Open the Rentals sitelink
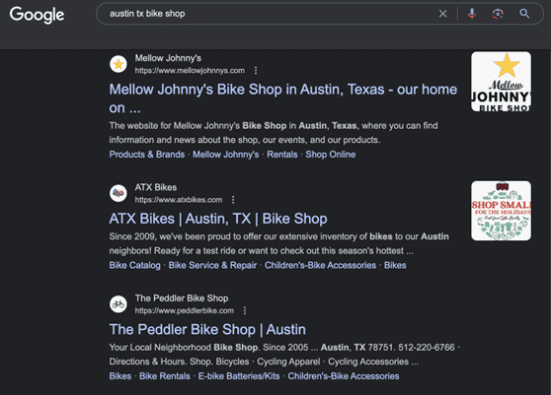This screenshot has height=395, width=551. pyautogui.click(x=282, y=154)
